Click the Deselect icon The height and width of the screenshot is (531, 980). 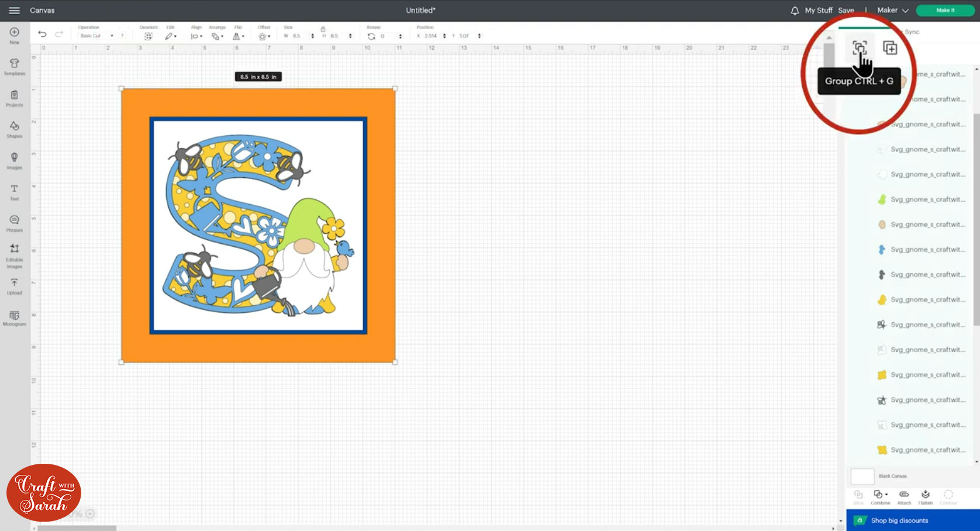pos(149,36)
